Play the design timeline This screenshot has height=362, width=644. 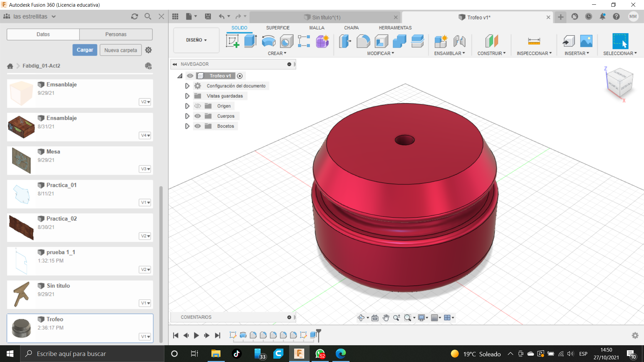pos(196,335)
